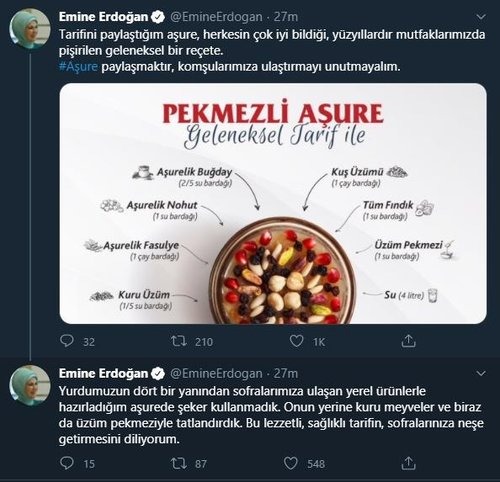This screenshot has width=500, height=482.
Task: Open the second tweet's text body
Action: [271, 415]
